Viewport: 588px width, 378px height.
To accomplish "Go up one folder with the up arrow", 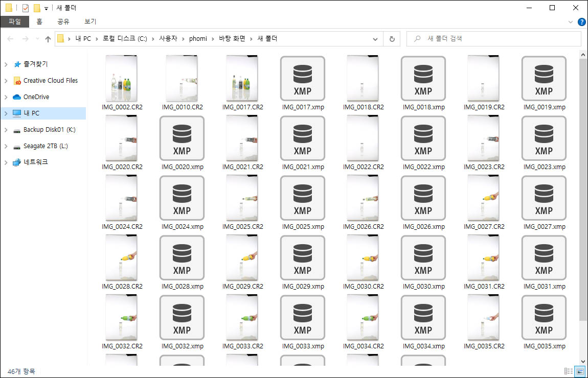I will pos(48,39).
